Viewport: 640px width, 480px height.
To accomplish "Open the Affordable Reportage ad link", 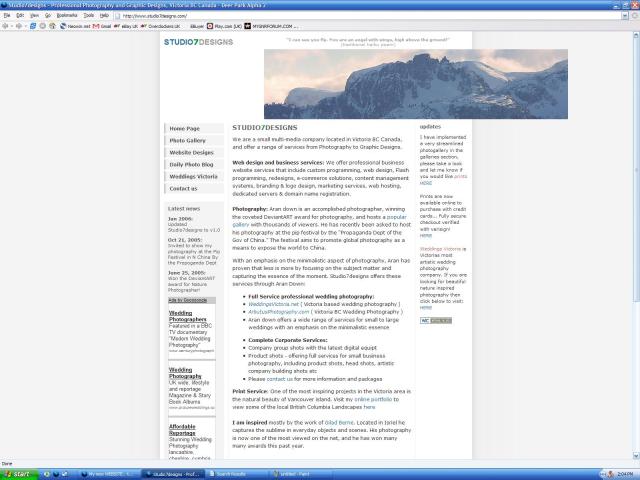I will [x=182, y=430].
